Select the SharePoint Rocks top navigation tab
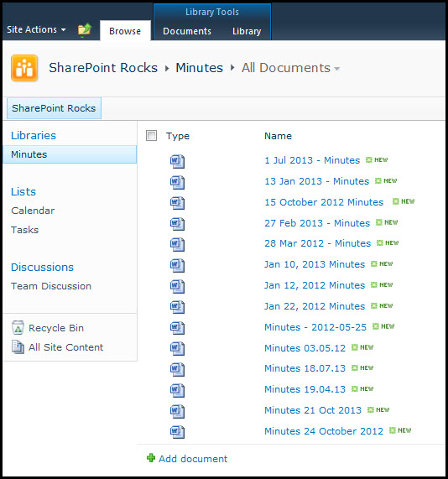The width and height of the screenshot is (448, 479). coord(54,108)
